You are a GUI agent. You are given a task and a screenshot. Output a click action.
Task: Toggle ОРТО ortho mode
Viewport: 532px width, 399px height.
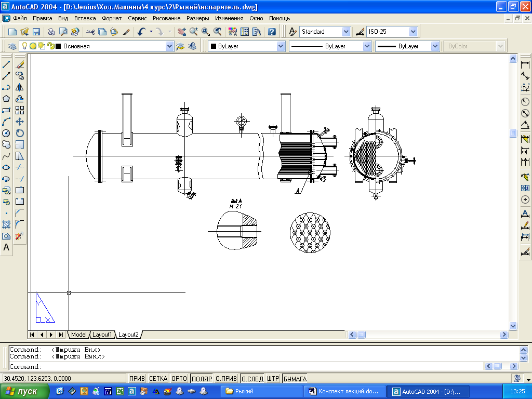pos(179,378)
